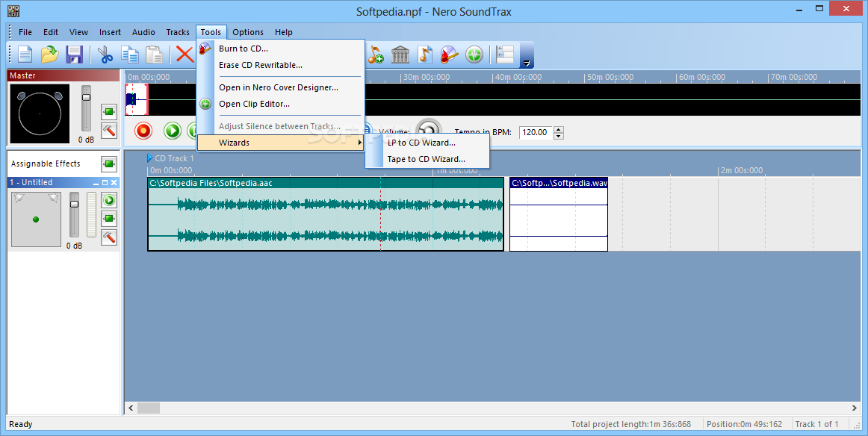This screenshot has height=436, width=868.
Task: Launch the Tape to CD Wizard...
Action: point(427,159)
